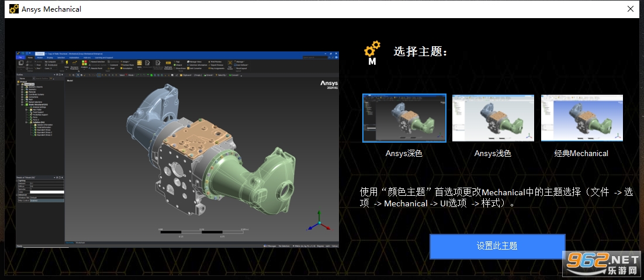Screen dimensions: 644x280
Task: Close the Ansys Mechanical dialog window
Action: point(631,9)
